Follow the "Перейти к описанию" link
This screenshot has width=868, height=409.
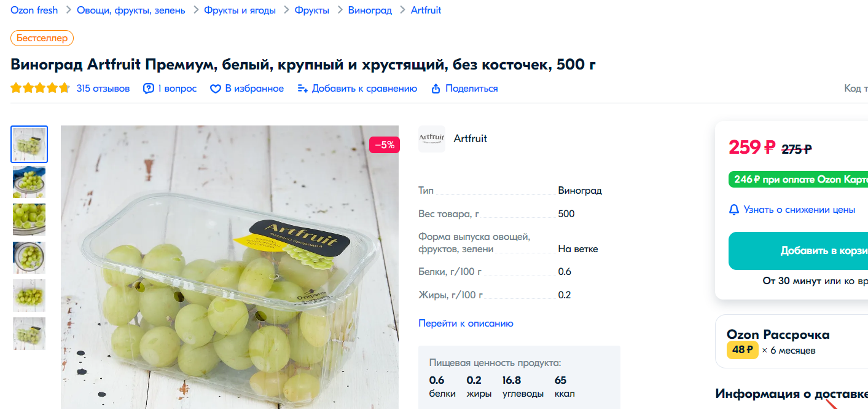point(466,324)
